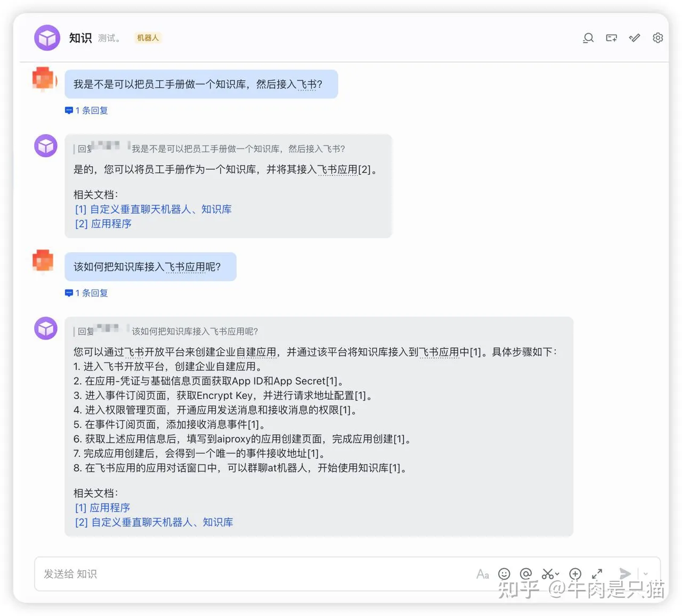682x616 pixels.
Task: Click user avatar beside first question
Action: pos(44,80)
